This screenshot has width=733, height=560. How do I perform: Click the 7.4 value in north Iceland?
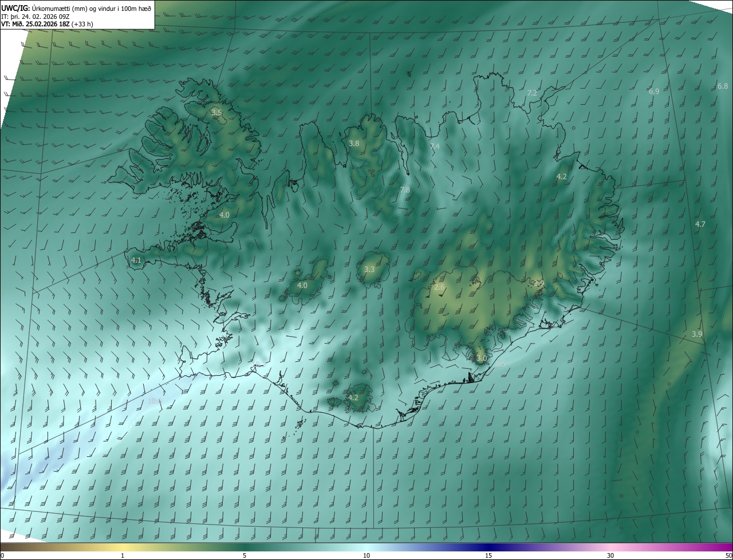pyautogui.click(x=435, y=147)
